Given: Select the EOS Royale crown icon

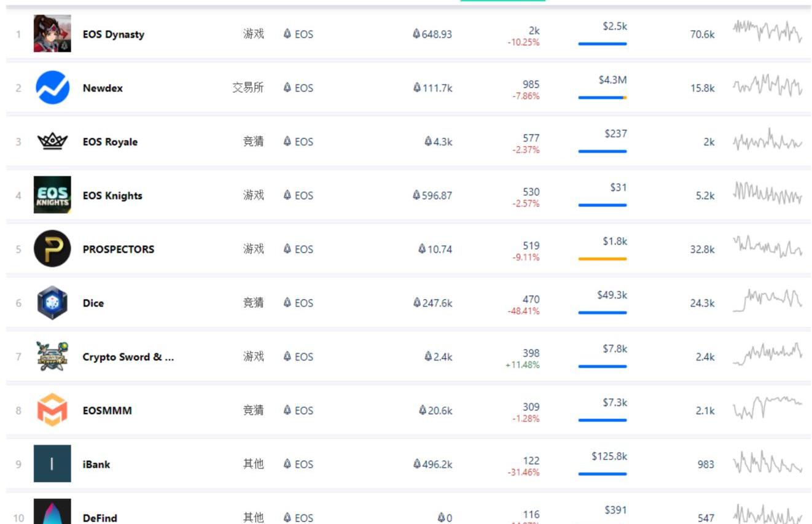Looking at the screenshot, I should click(52, 141).
